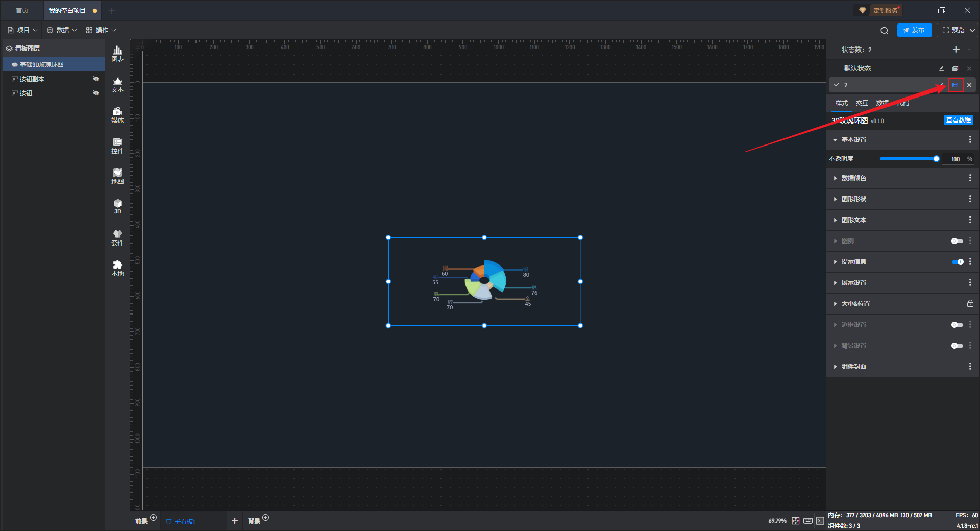Turn on the 边框设置 border toggle
980x531 pixels.
click(x=957, y=325)
